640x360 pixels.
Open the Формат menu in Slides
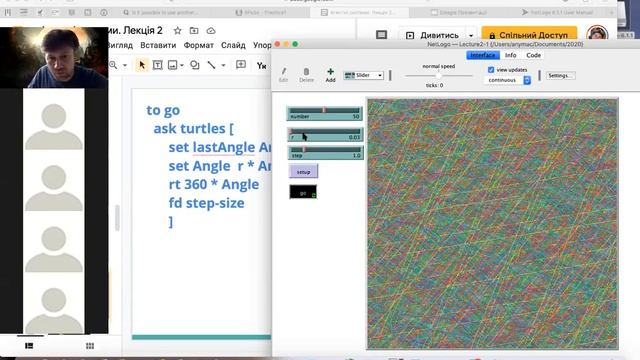198,45
